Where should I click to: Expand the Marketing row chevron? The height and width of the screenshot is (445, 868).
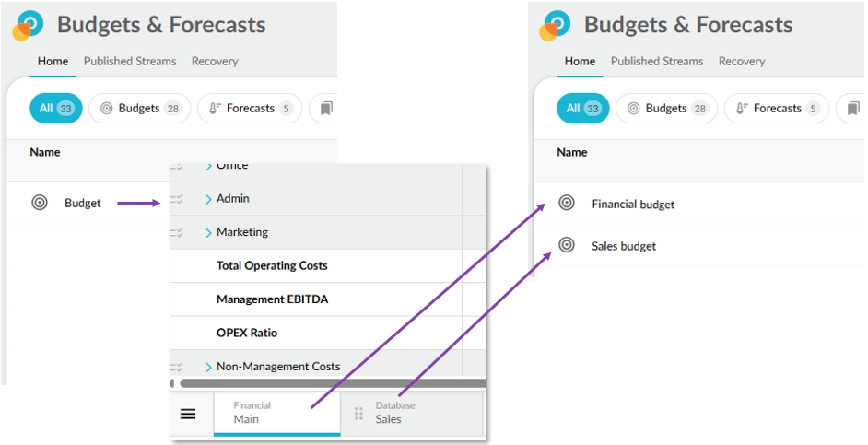tap(209, 232)
